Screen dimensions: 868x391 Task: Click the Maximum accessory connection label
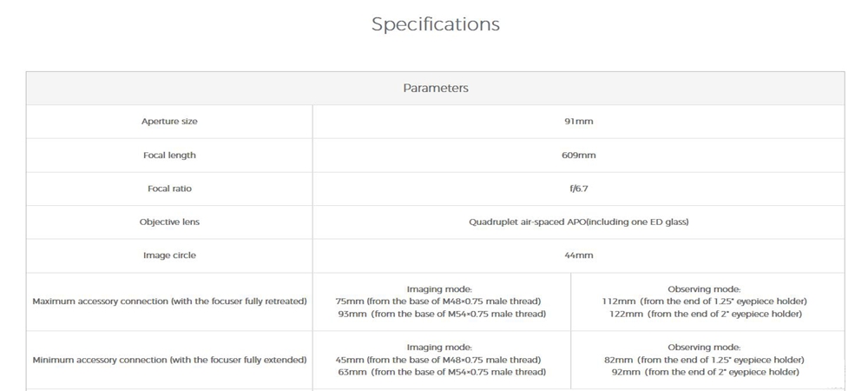[x=169, y=302]
